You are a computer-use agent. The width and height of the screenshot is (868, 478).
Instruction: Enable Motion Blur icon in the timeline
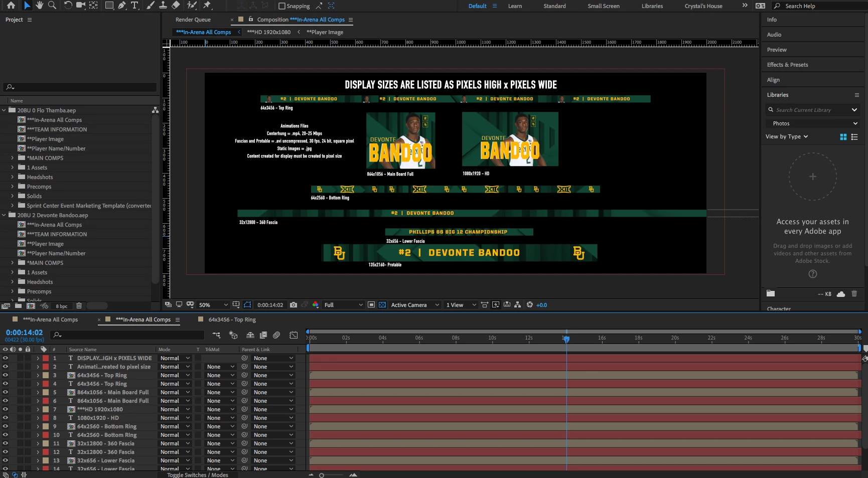pos(276,335)
